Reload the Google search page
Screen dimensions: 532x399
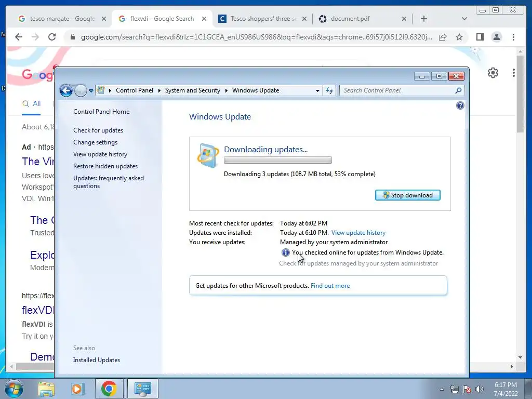[x=52, y=37]
